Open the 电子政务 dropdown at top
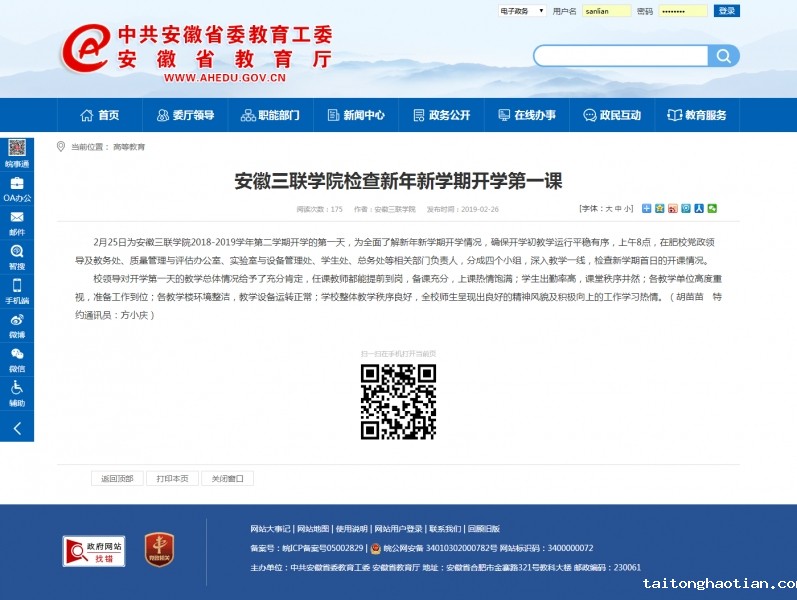The width and height of the screenshot is (797, 600). 522,11
